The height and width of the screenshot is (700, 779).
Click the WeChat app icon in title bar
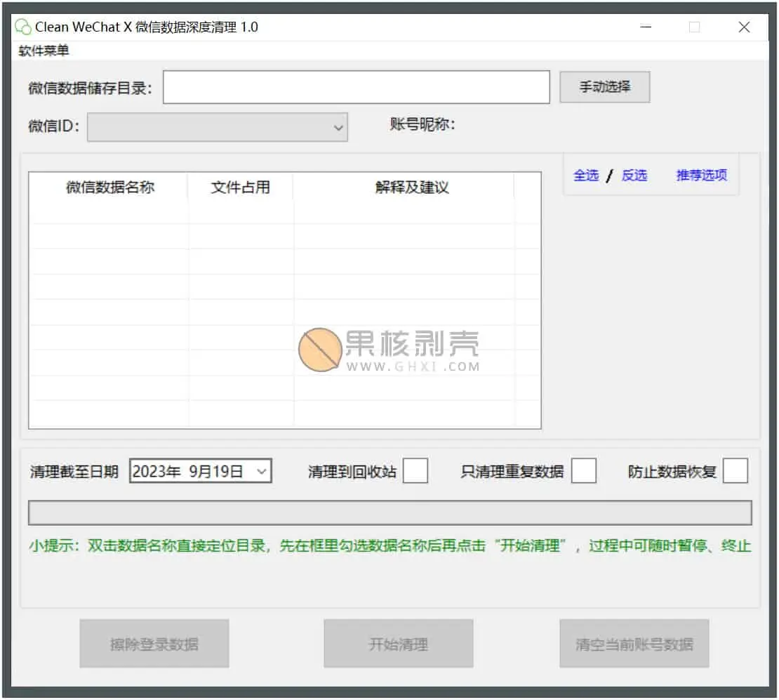coord(23,27)
